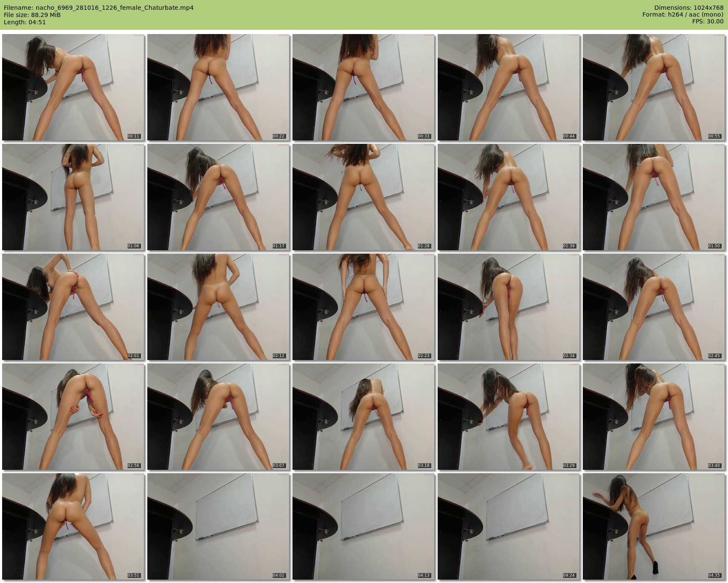Open the frame thumbnail at 02:56
The width and height of the screenshot is (728, 583).
pyautogui.click(x=73, y=417)
